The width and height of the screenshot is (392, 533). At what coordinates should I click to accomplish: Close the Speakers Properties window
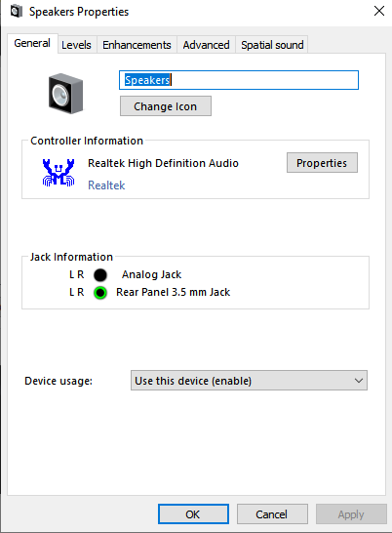coord(379,11)
